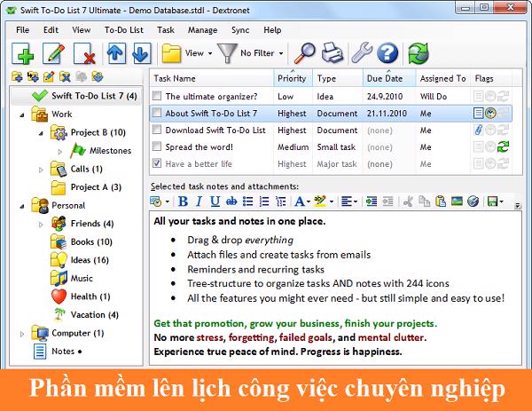
Task: Open the Edit menu
Action: pos(51,30)
